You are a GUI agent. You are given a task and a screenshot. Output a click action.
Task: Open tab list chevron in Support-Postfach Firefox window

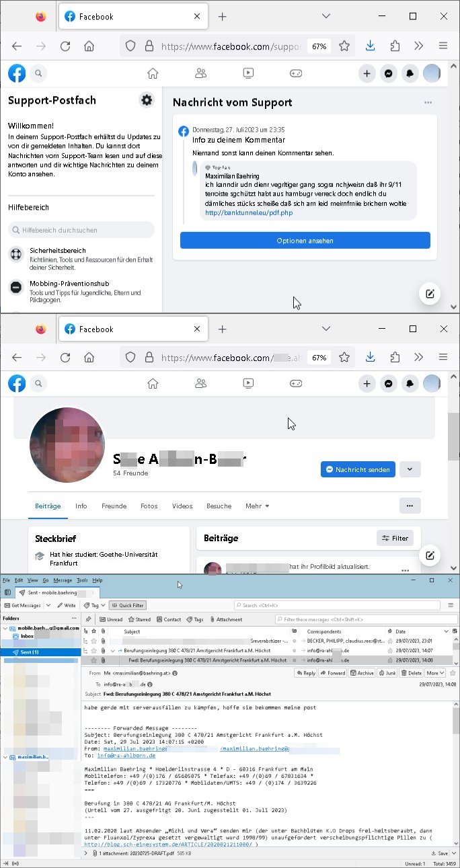[326, 16]
